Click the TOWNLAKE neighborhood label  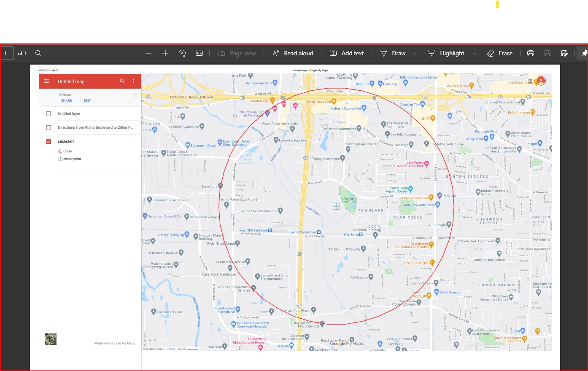click(x=371, y=210)
